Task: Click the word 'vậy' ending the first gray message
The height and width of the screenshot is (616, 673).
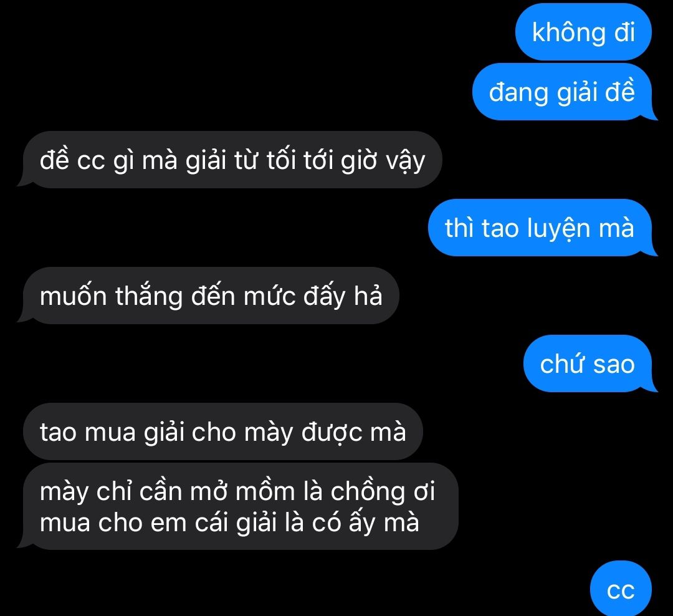Action: coord(405,161)
